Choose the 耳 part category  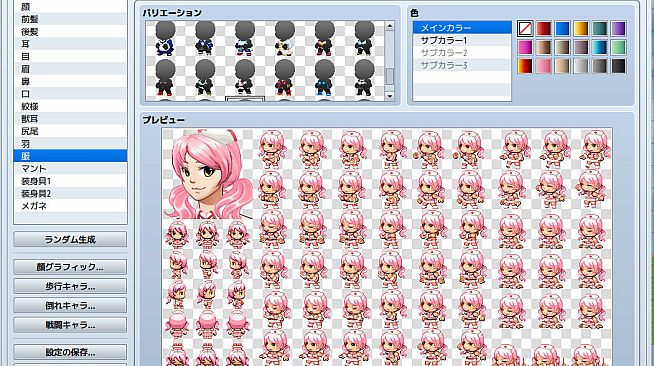[x=70, y=44]
